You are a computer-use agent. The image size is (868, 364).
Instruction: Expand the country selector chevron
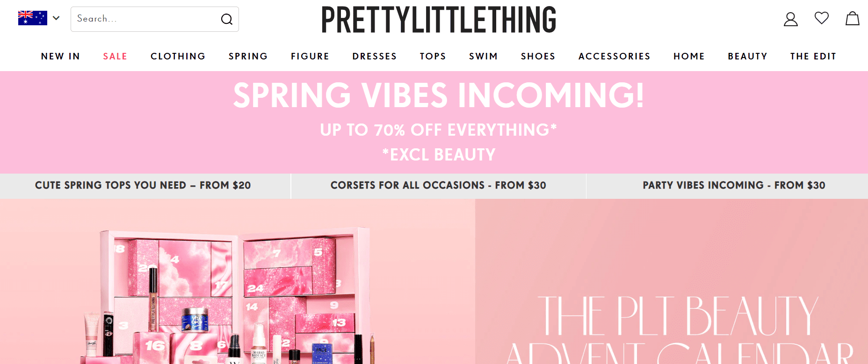click(56, 18)
